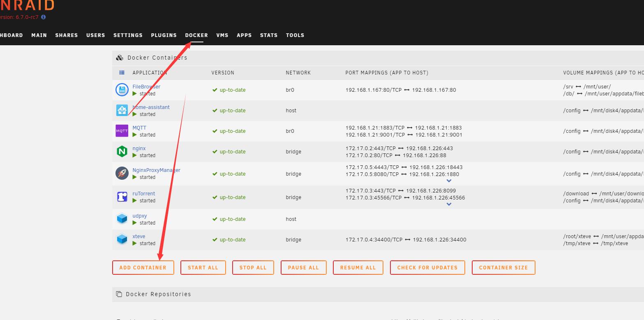This screenshot has height=320, width=644.
Task: Click the FileBrowser up-to-date checkmark
Action: point(215,90)
